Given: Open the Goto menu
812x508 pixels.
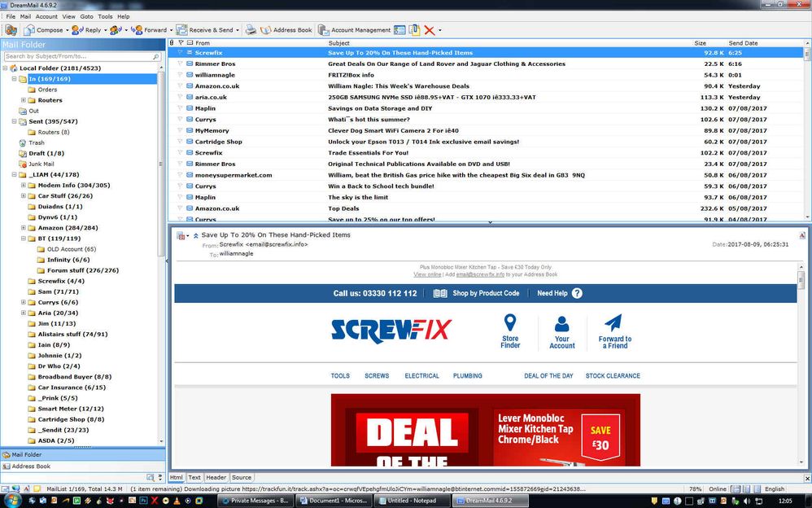Looking at the screenshot, I should coord(86,16).
